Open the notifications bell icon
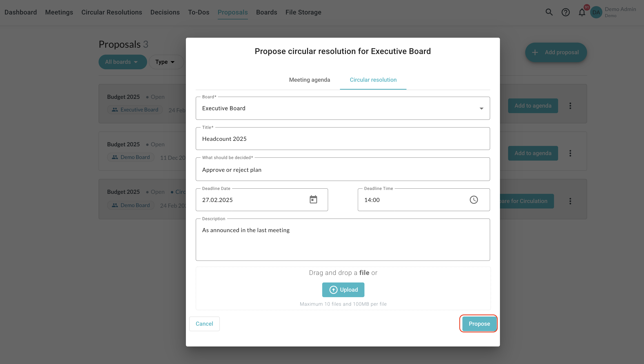The width and height of the screenshot is (644, 364). pos(582,12)
